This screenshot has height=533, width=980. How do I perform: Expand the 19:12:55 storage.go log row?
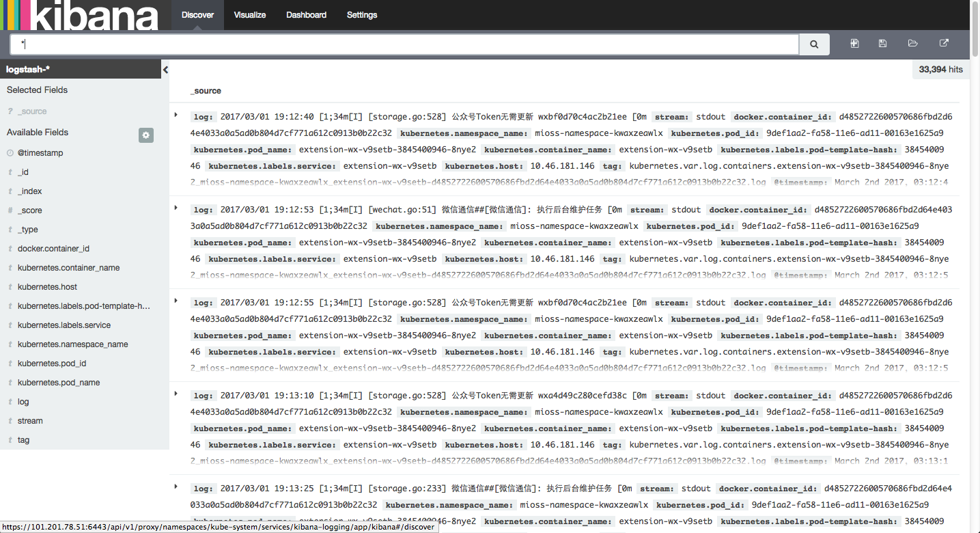click(176, 301)
